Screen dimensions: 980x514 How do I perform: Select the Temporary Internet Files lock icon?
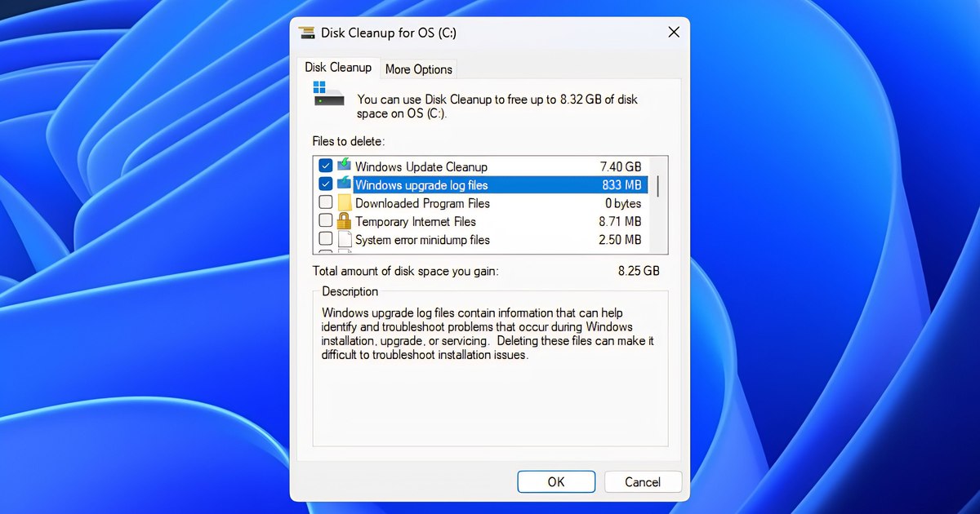[x=343, y=221]
